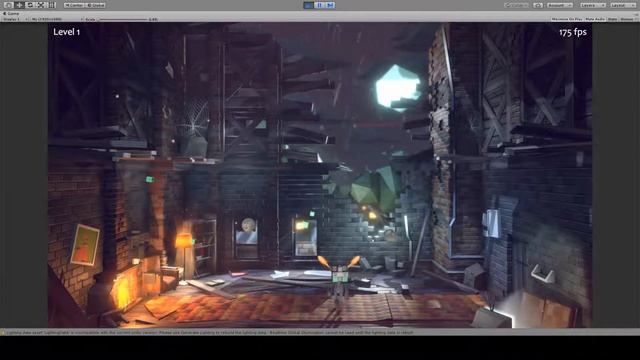640x360 pixels.
Task: Open the Layout dropdown
Action: pos(623,5)
